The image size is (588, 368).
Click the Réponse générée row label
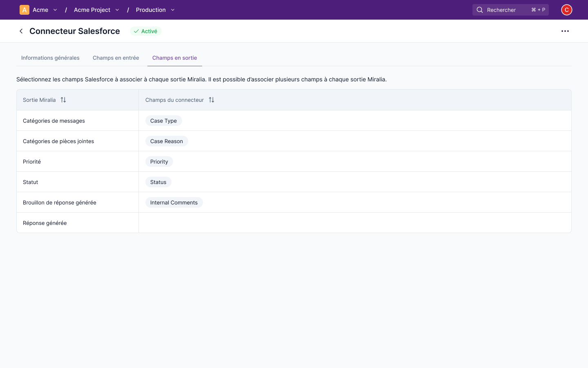coord(45,223)
